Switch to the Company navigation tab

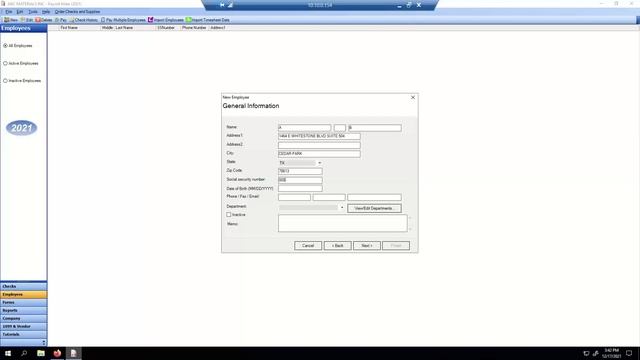[x=24, y=318]
